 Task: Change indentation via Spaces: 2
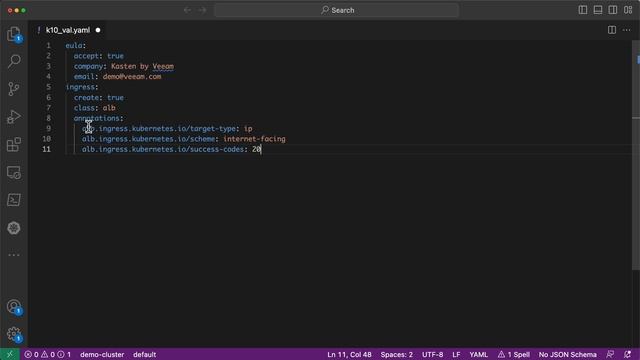[x=397, y=354]
